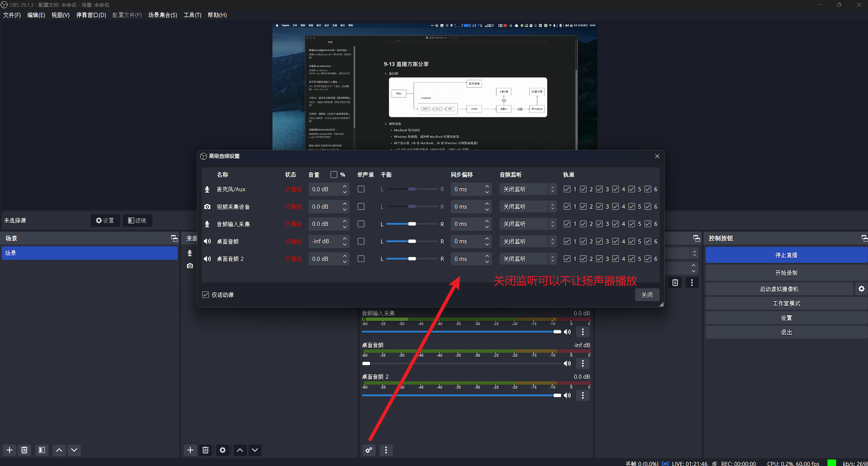Move source up with arrow icon

pos(240,450)
